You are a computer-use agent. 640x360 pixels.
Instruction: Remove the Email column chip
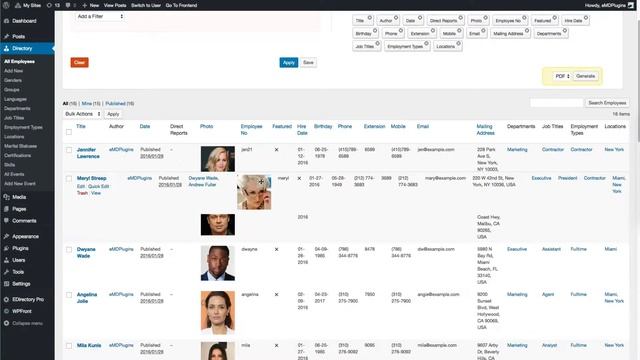pos(483,31)
